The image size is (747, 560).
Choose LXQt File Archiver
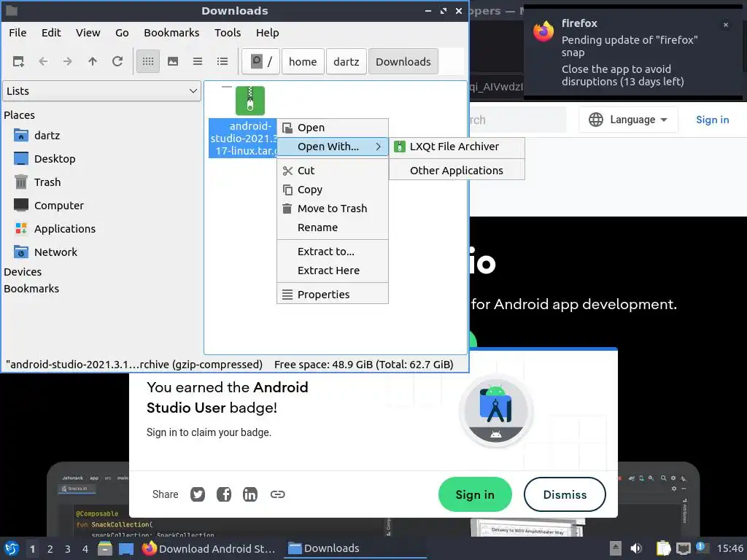(x=457, y=147)
